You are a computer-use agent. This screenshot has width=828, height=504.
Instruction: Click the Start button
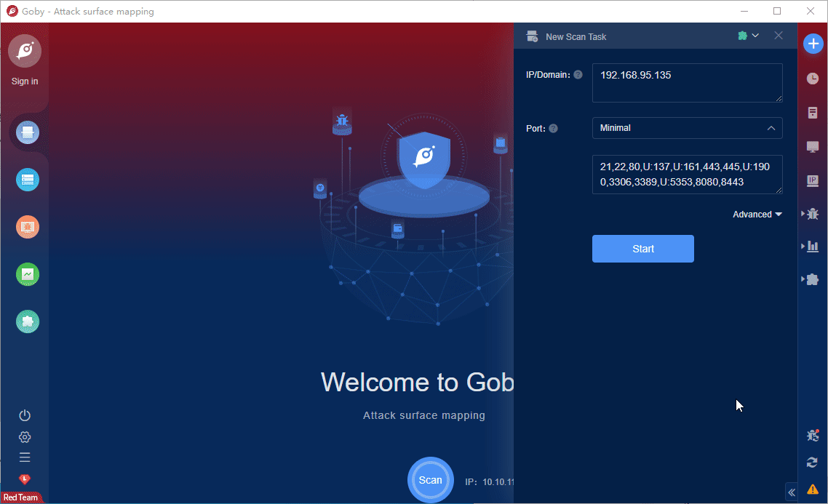pos(642,249)
